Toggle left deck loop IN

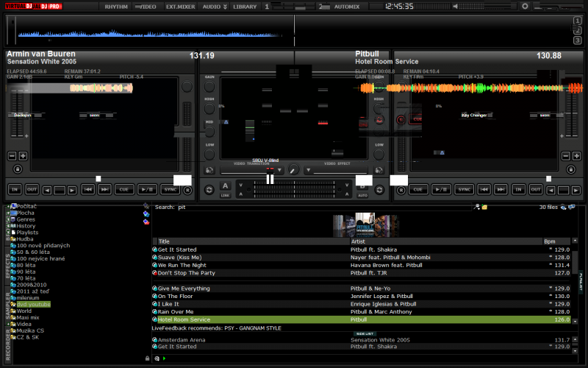click(15, 190)
